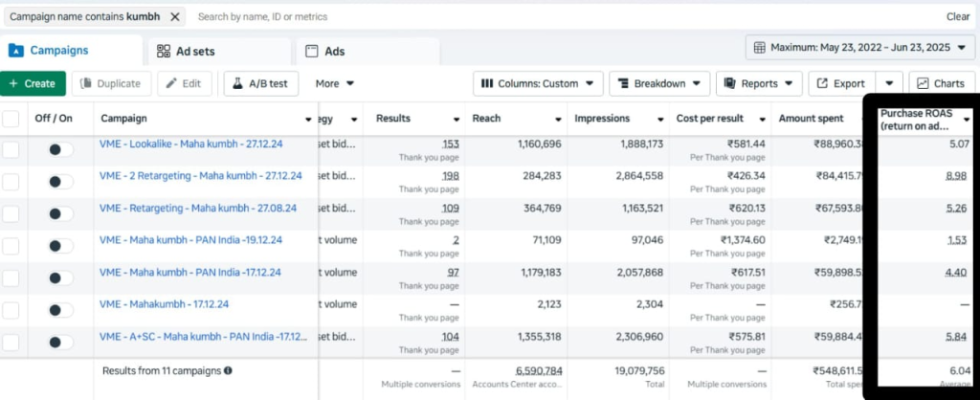This screenshot has width=980, height=400.
Task: Open the Breakdown dropdown
Action: point(658,84)
